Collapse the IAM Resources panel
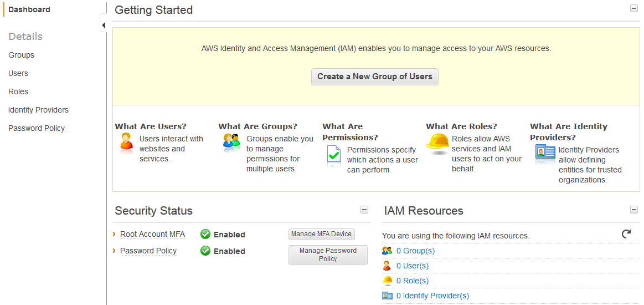The height and width of the screenshot is (305, 644). pyautogui.click(x=634, y=210)
